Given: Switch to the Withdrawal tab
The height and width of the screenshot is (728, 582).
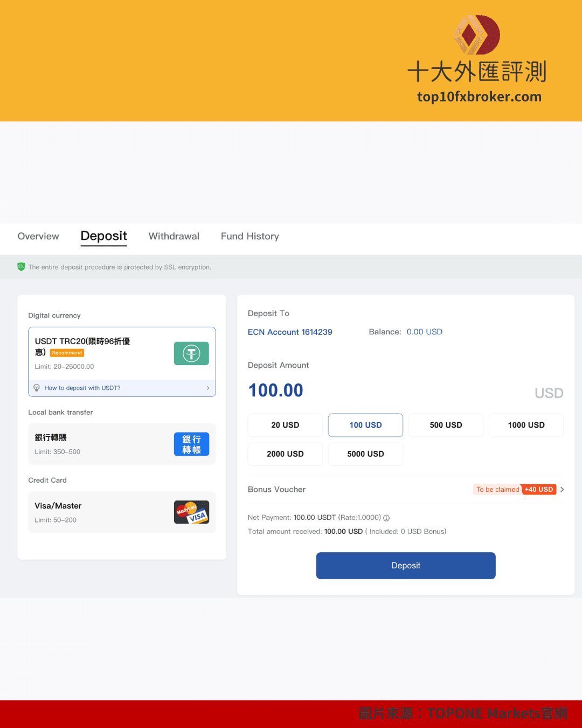Looking at the screenshot, I should pyautogui.click(x=174, y=236).
